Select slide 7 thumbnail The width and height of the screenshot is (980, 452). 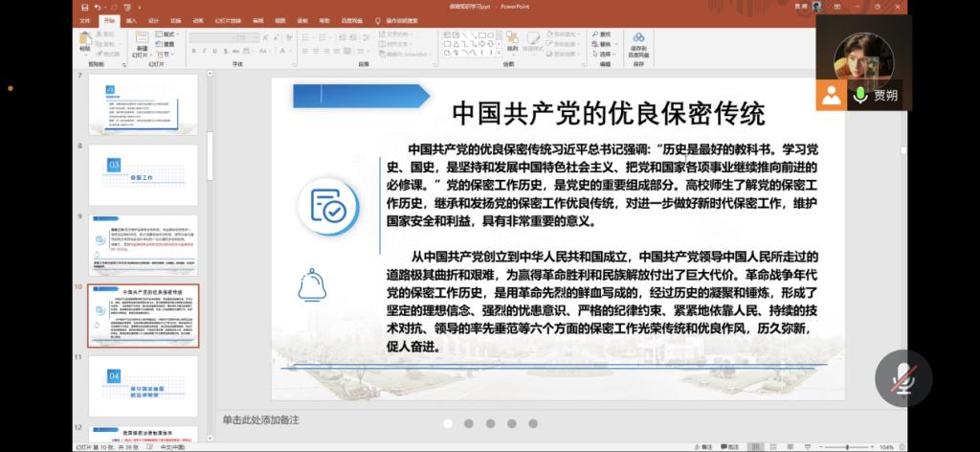144,104
